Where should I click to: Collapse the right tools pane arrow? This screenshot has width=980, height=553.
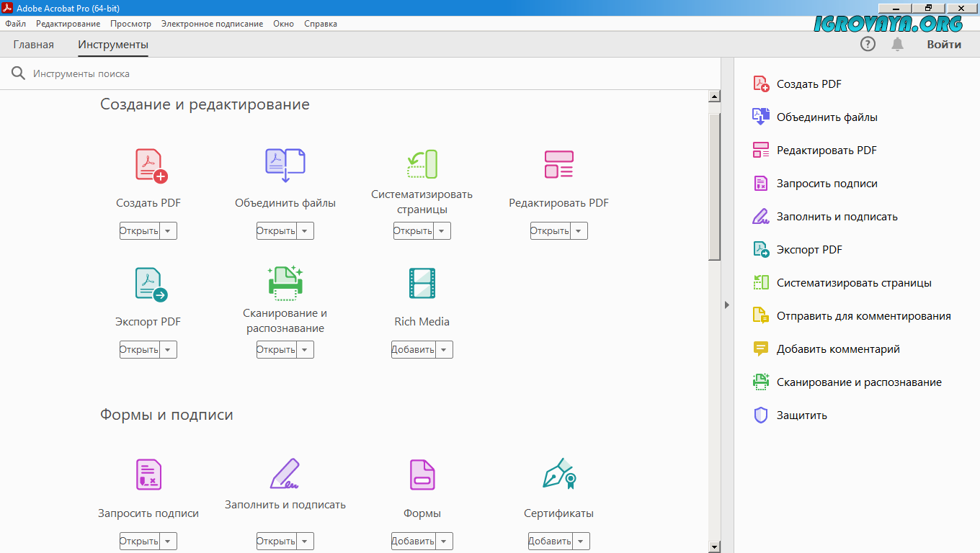tap(727, 305)
